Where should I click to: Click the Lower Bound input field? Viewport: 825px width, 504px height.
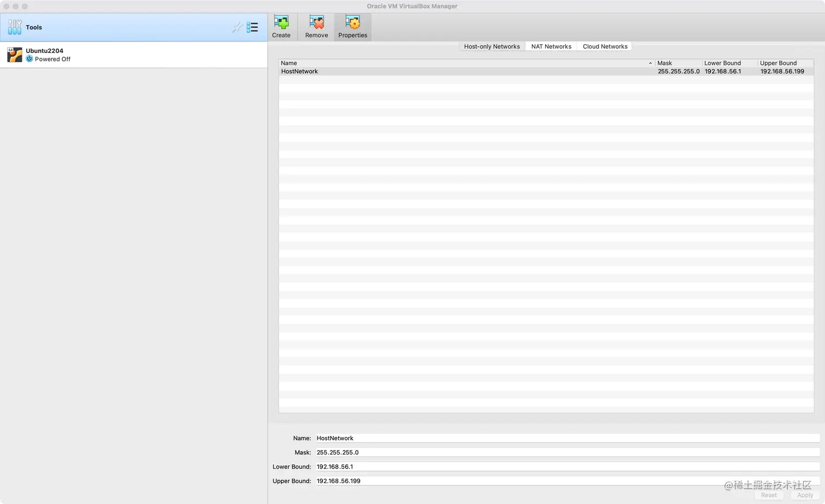pos(567,466)
